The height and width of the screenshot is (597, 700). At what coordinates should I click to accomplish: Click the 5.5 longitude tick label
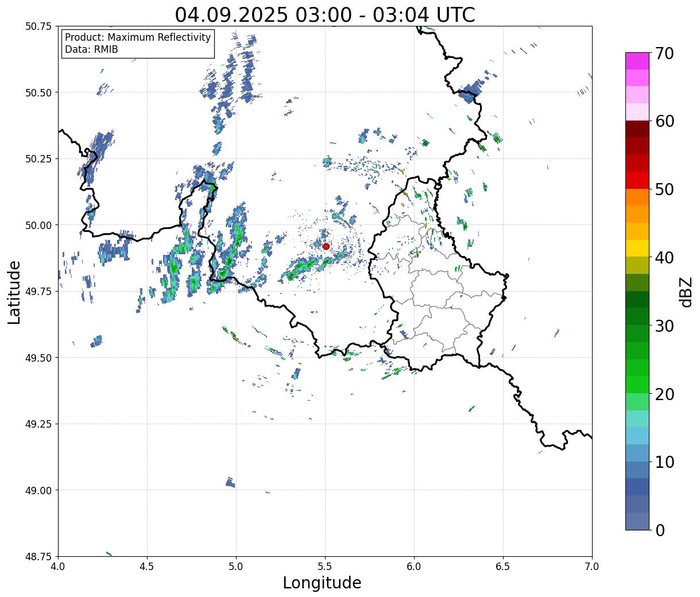pyautogui.click(x=325, y=567)
